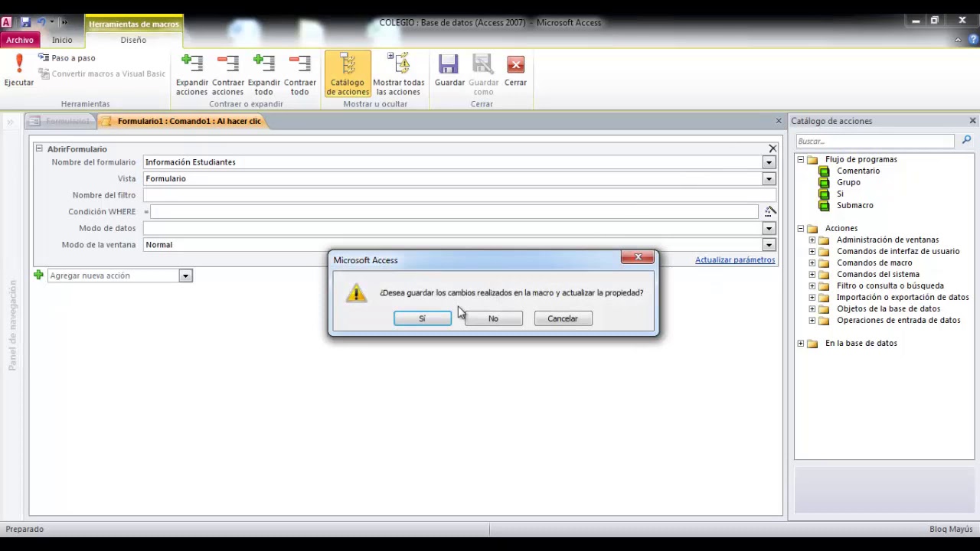Decline saving by clicking No

pyautogui.click(x=493, y=318)
